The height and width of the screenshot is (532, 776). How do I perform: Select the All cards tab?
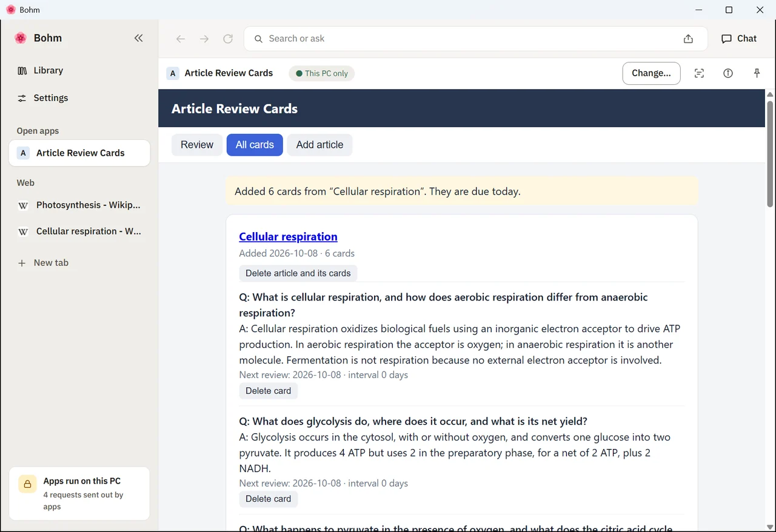255,145
